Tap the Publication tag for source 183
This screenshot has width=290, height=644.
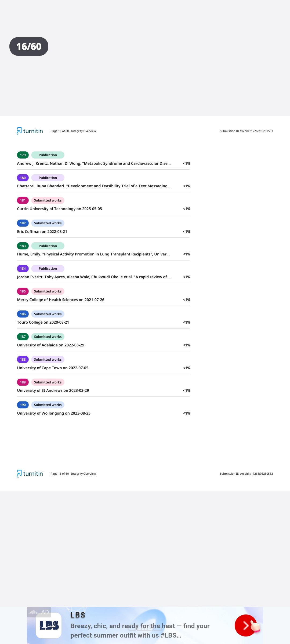pos(48,246)
